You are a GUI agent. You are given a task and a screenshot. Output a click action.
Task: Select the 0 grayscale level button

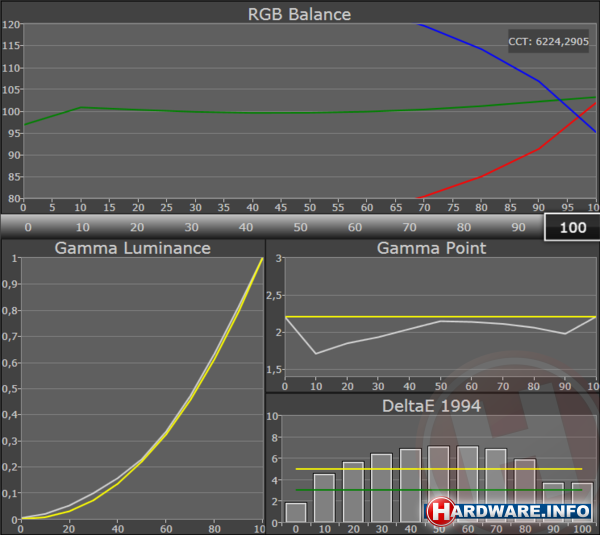28,227
